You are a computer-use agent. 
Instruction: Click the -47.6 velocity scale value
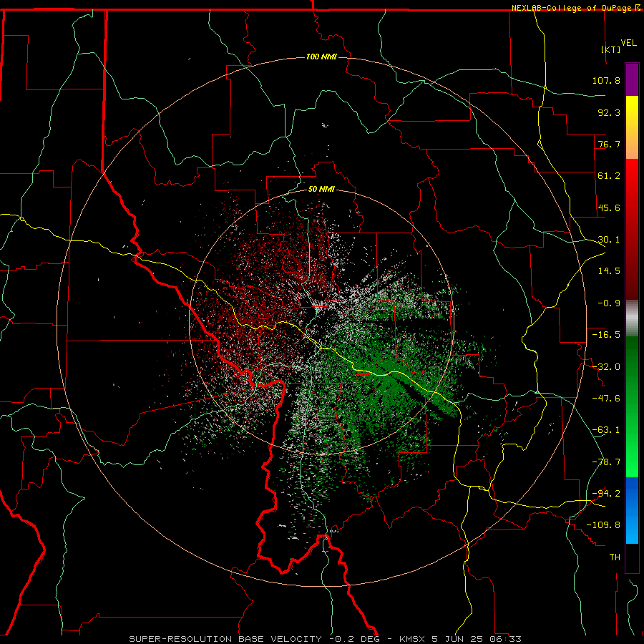[606, 399]
